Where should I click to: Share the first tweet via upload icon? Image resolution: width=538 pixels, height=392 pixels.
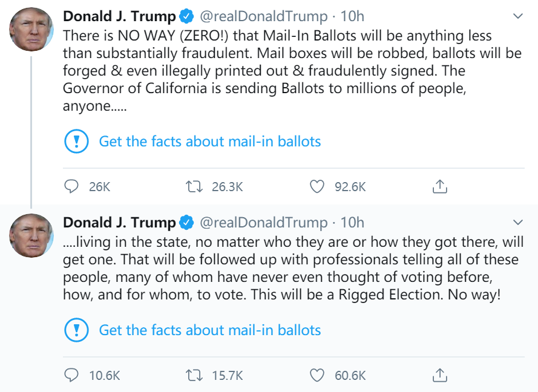tap(440, 186)
